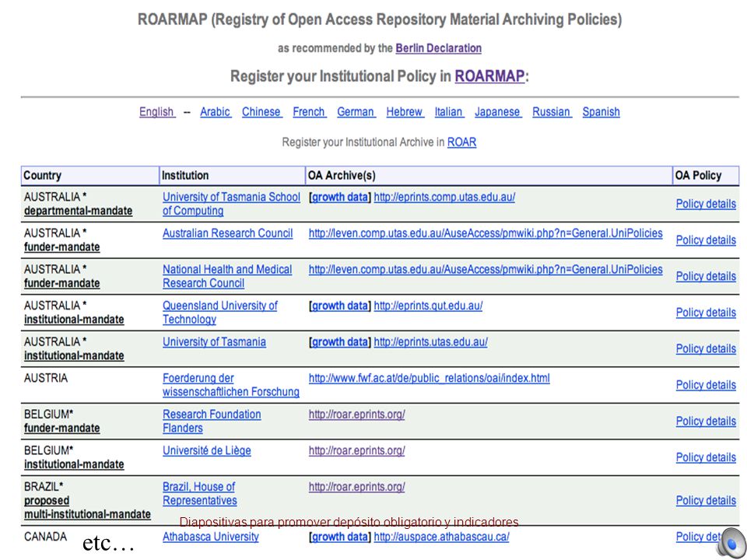Visit http://eprints.utas.edu.au/ archive

tap(430, 342)
